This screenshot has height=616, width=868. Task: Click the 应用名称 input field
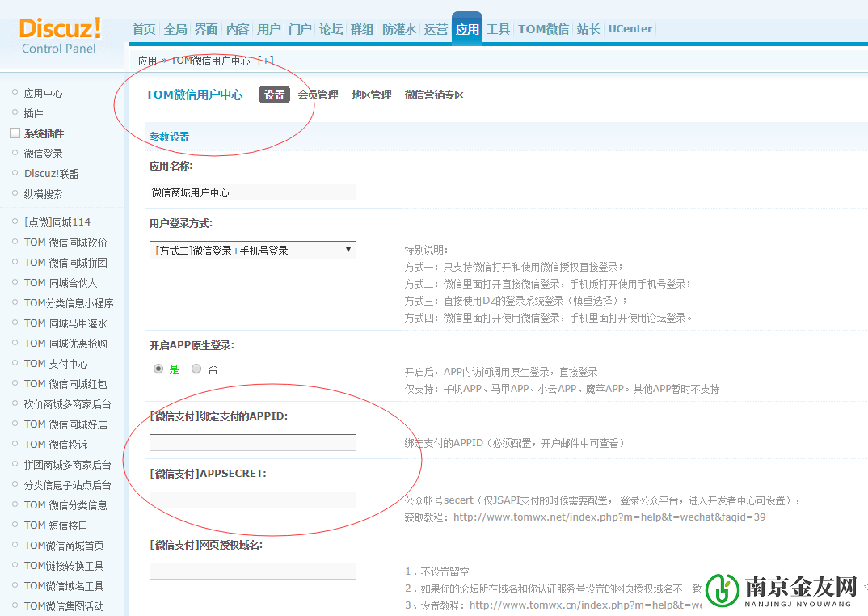(251, 192)
